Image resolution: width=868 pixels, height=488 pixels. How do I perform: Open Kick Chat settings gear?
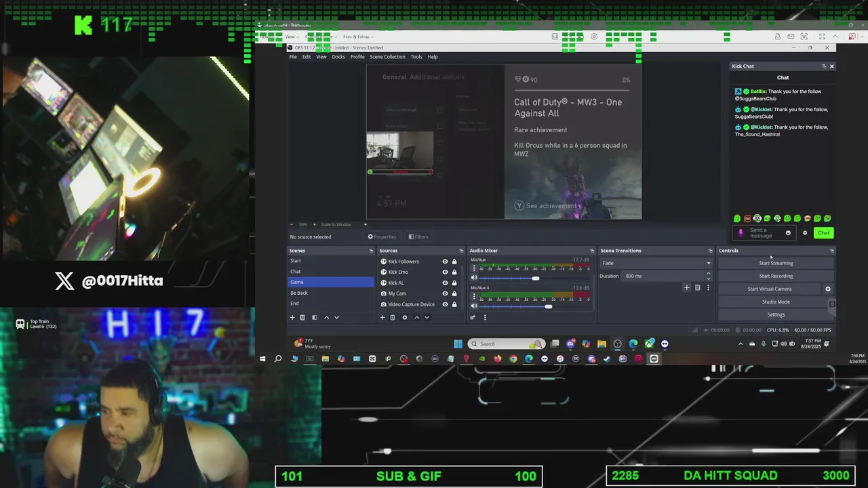coord(805,232)
